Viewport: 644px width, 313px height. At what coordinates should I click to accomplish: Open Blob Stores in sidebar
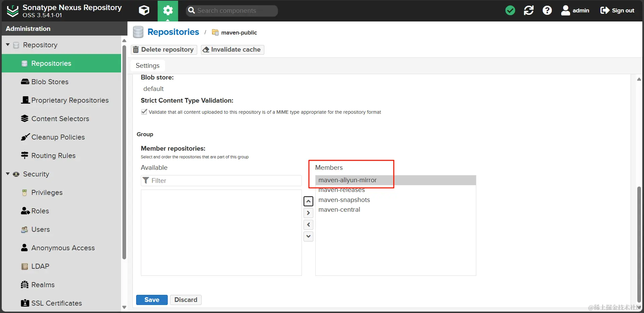(x=50, y=82)
